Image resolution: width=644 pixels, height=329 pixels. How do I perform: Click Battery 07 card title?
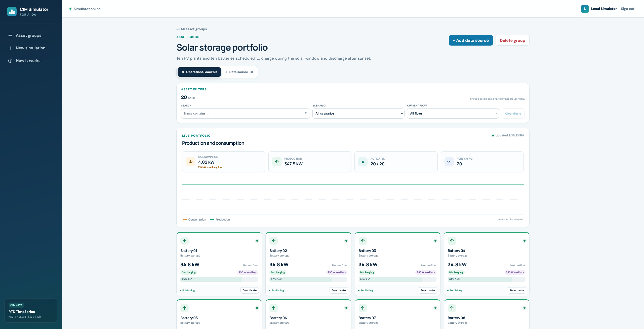[367, 318]
